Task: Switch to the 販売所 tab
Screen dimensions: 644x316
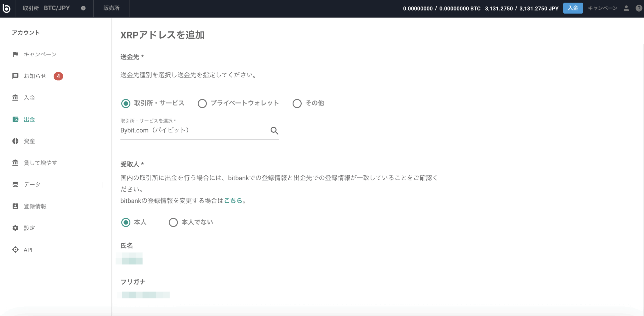Action: tap(111, 8)
